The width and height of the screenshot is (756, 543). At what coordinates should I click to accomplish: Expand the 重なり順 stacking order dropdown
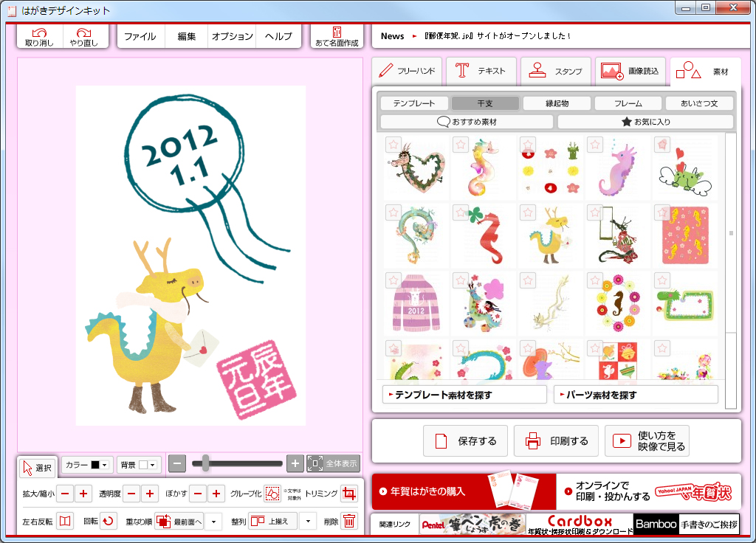coord(213,520)
